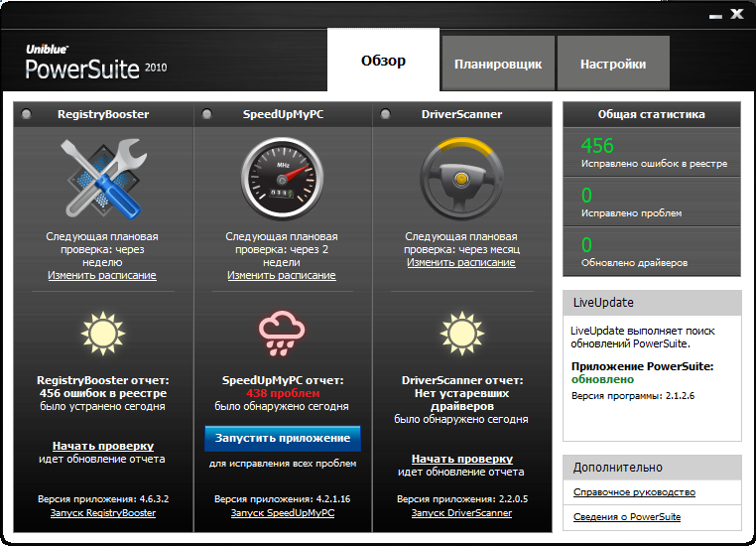The height and width of the screenshot is (546, 756).
Task: Click the red rain cloud status icon
Action: 282,333
